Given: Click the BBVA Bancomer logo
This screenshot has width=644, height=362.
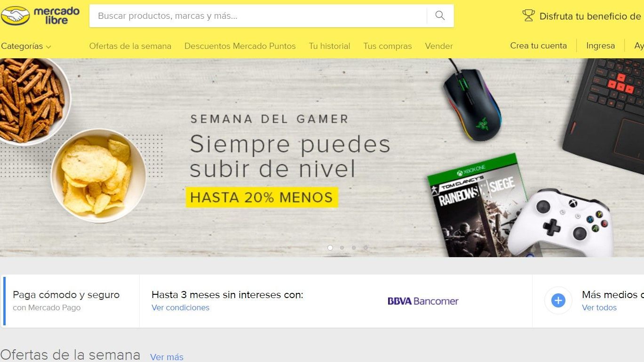Looking at the screenshot, I should point(423,301).
